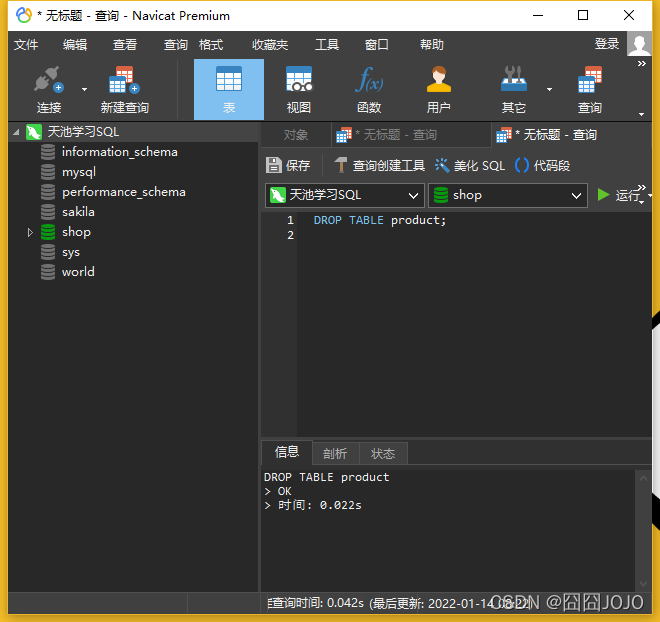Click the sakila database icon
Viewport: 660px width, 622px height.
click(x=48, y=212)
